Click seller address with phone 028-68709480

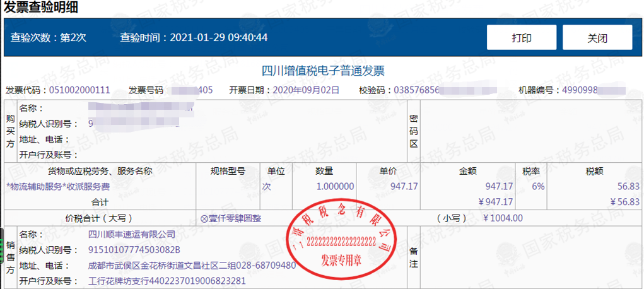click(192, 266)
